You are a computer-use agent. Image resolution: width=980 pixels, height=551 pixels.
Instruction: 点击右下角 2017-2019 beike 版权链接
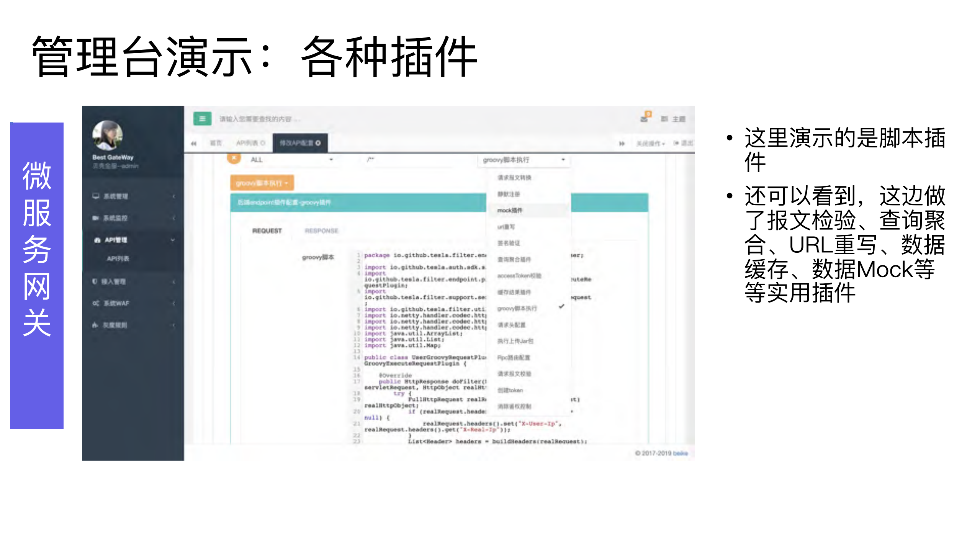point(661,453)
